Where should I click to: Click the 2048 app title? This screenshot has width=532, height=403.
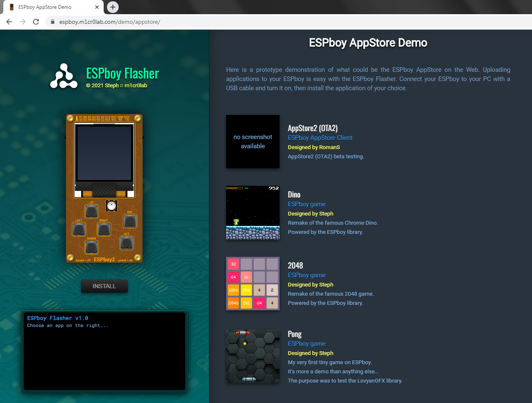tap(295, 266)
